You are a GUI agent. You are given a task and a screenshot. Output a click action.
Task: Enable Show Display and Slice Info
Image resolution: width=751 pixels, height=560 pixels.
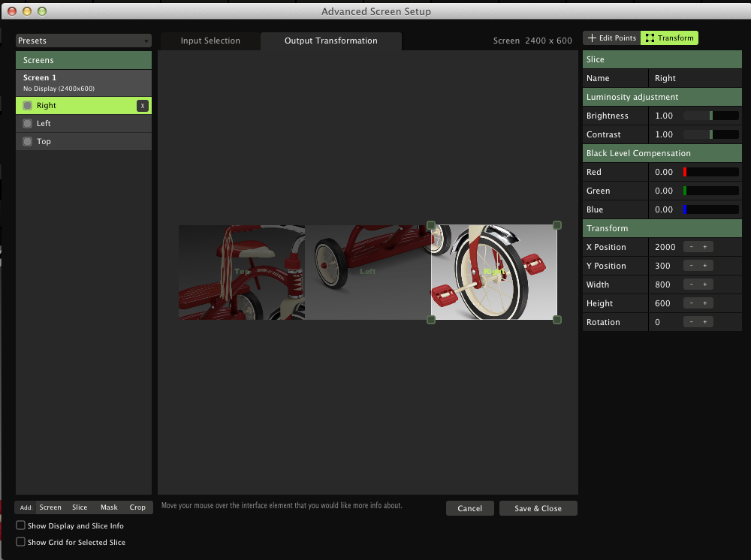21,525
